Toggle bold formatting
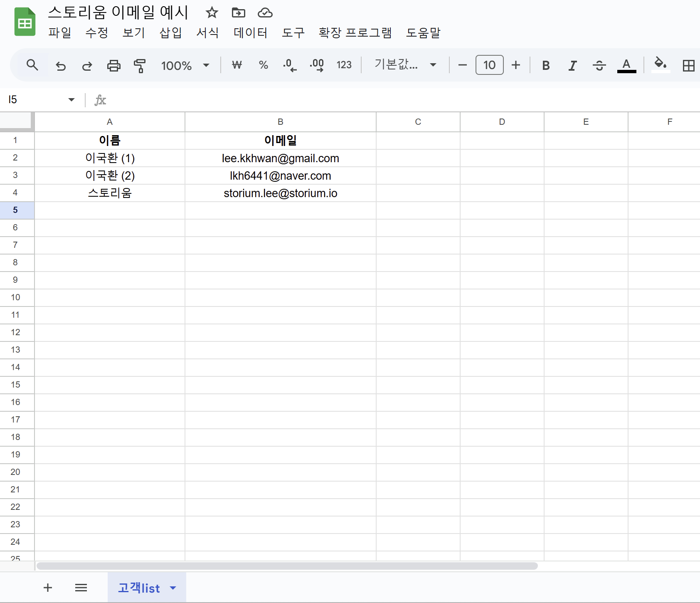Viewport: 700px width, 603px height. [546, 65]
